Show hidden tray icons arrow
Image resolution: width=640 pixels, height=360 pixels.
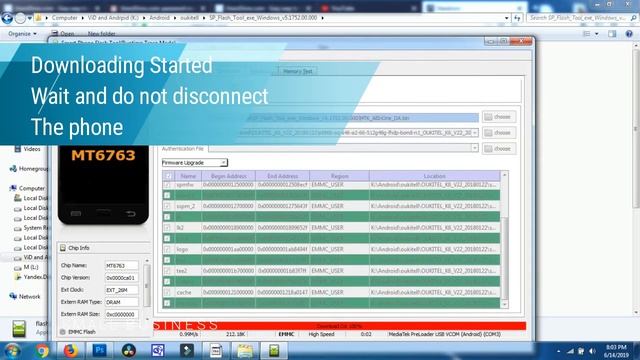pyautogui.click(x=558, y=351)
